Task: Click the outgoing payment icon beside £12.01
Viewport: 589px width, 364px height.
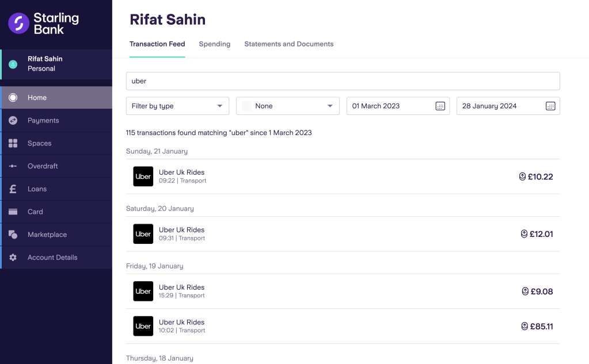Action: click(x=524, y=234)
